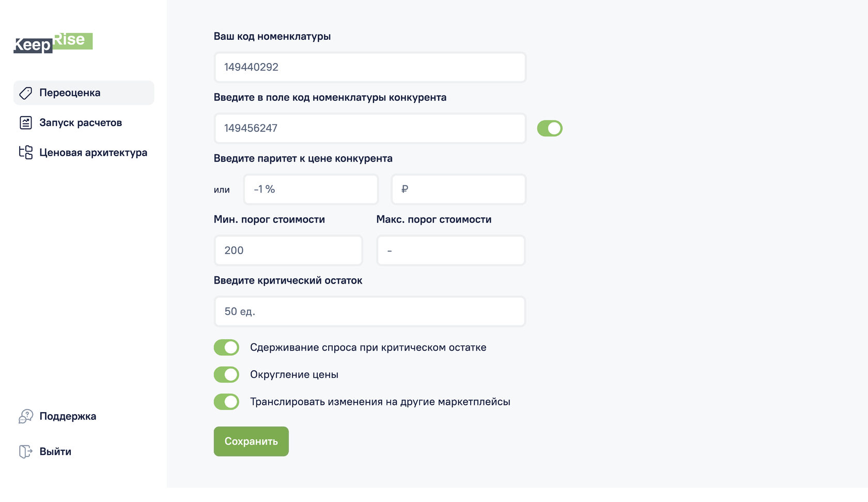868x502 pixels.
Task: Click the Выйти link
Action: pos(55,451)
